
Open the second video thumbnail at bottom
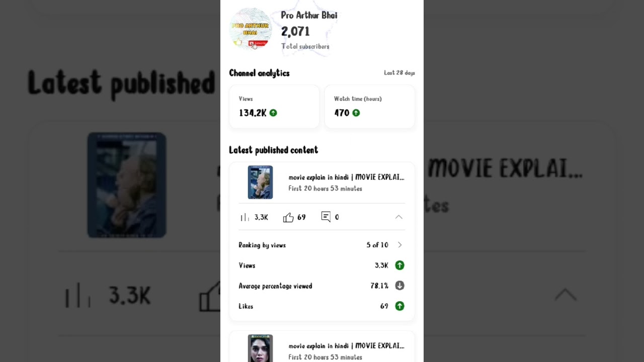(260, 348)
